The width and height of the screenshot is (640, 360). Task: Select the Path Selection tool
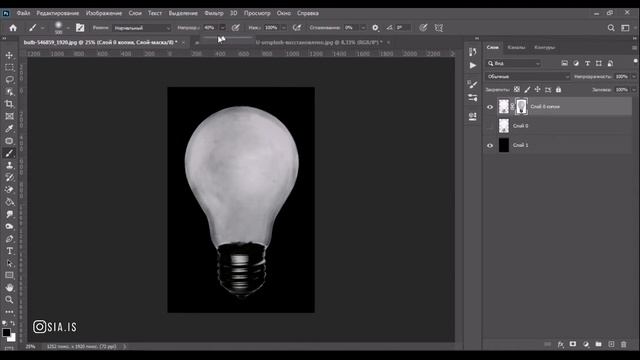pos(9,263)
